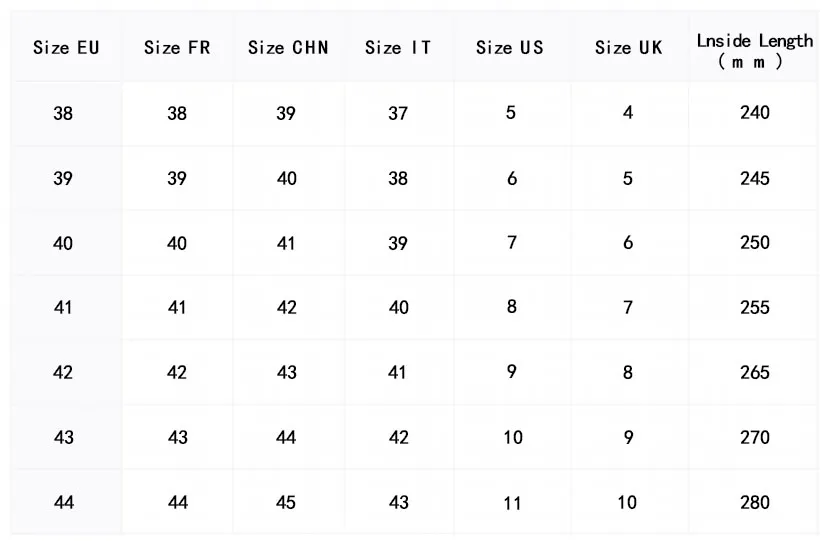Click the Size UK 4 cell

(x=627, y=113)
